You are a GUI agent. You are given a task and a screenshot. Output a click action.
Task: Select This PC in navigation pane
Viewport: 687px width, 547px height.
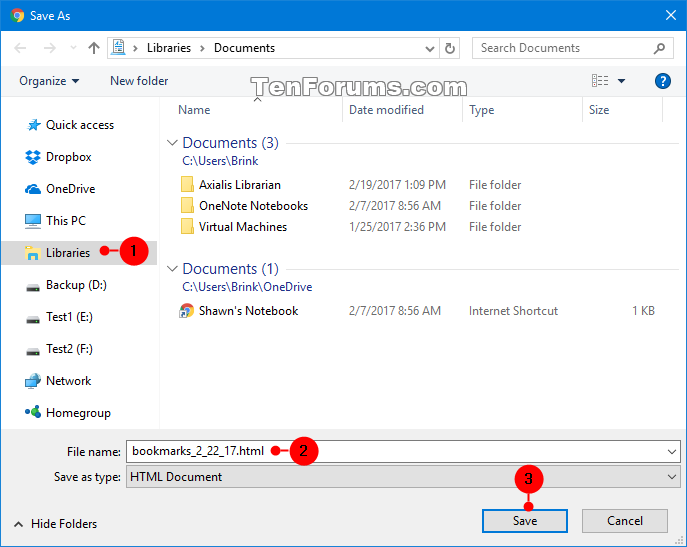click(66, 220)
